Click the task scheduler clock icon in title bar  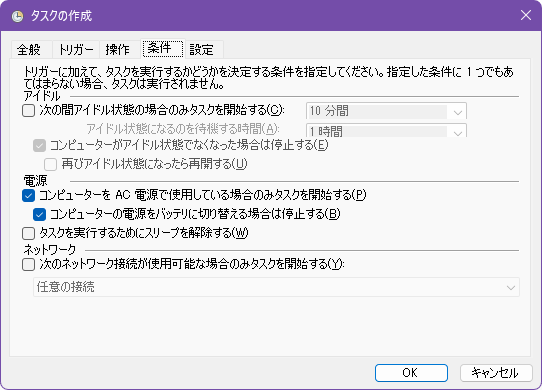pyautogui.click(x=17, y=16)
